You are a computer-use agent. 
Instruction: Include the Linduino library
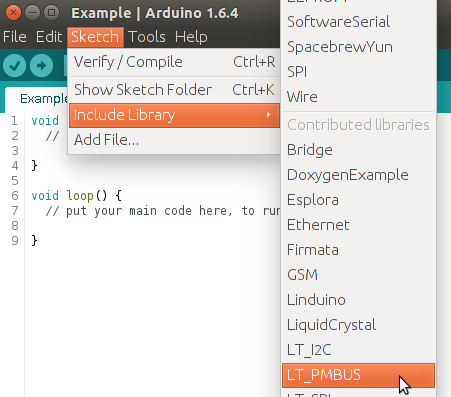pyautogui.click(x=358, y=300)
